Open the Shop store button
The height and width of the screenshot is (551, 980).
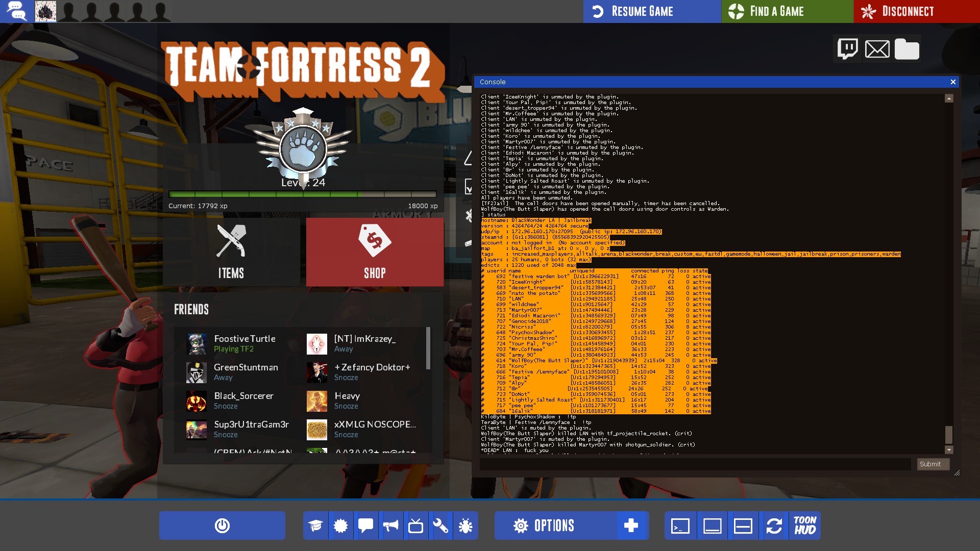click(x=375, y=252)
